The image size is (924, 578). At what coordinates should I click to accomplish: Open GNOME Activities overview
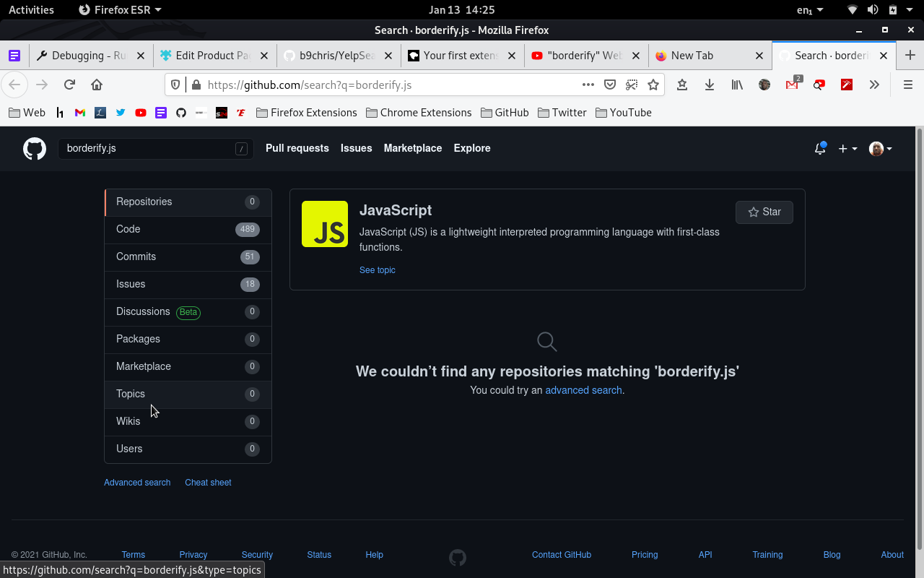tap(31, 9)
